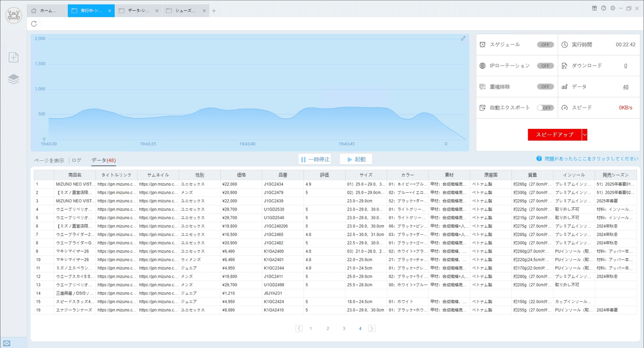Viewport: 644px width, 348px height.
Task: Go to page 3
Action: pos(344,328)
